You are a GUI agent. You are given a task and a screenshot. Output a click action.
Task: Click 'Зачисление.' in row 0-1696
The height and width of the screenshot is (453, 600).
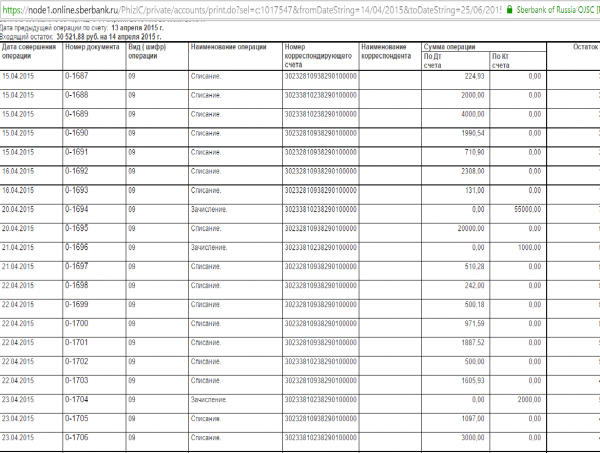209,248
